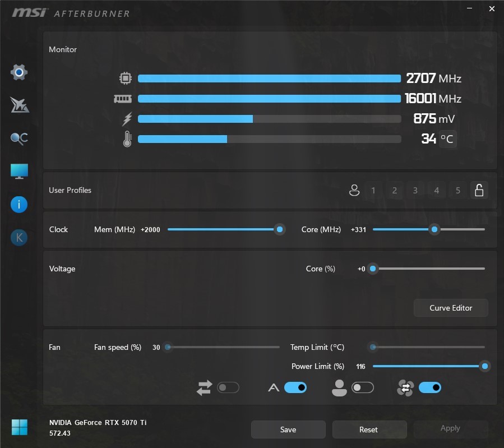
Task: Click the NVIDIA GeForce RTX 5070 Ti label
Action: coord(98,423)
